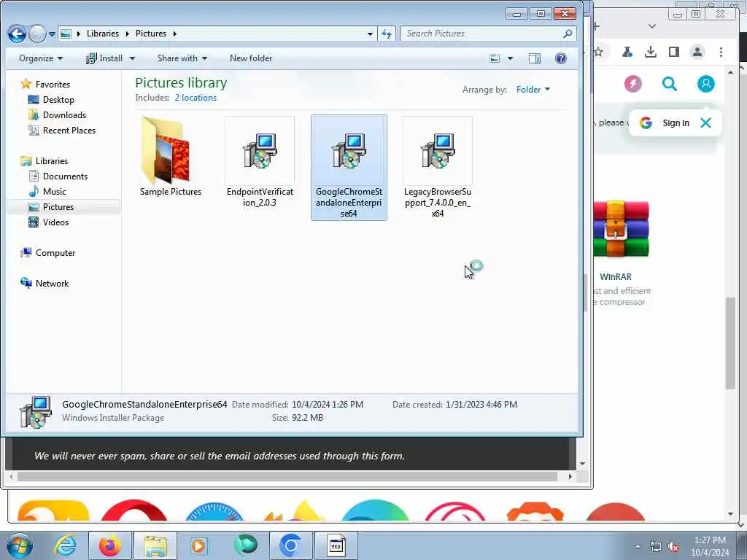This screenshot has height=560, width=747.
Task: Click installer icon in details pane
Action: coord(35,412)
